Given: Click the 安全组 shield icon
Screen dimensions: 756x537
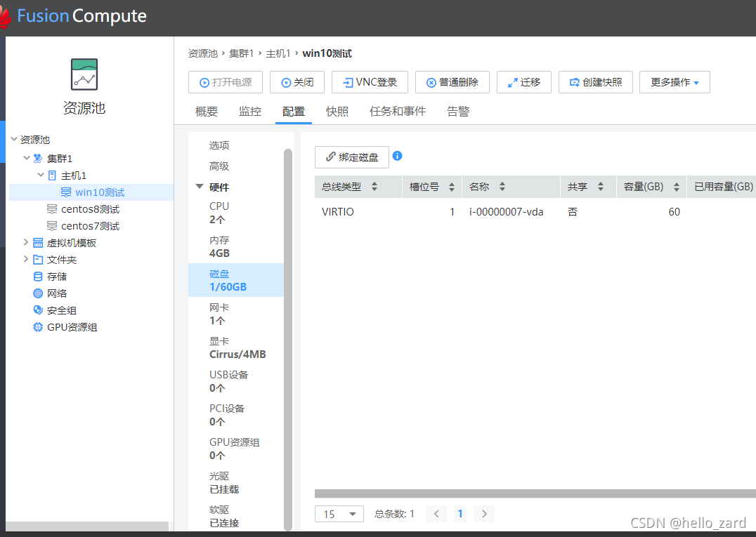Looking at the screenshot, I should [38, 310].
